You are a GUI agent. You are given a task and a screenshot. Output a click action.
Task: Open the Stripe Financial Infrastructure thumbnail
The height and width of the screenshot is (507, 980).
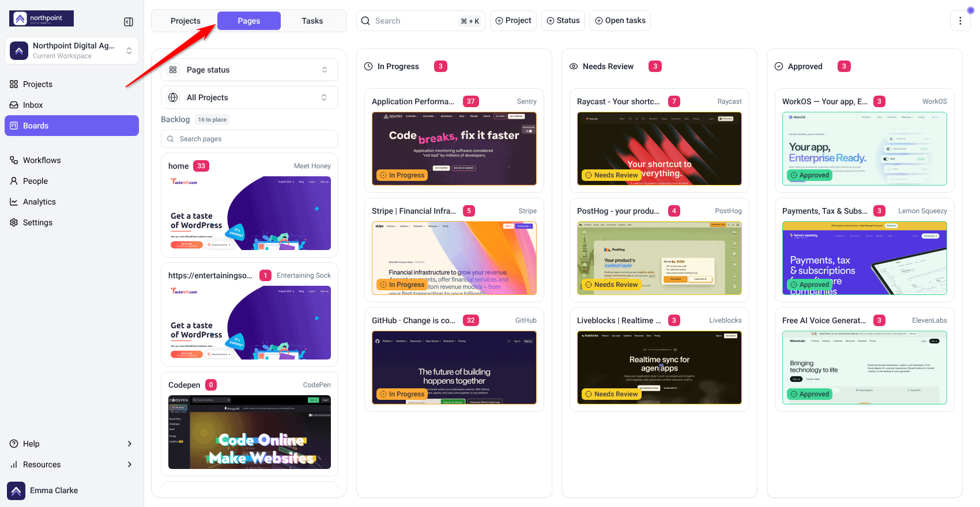[x=454, y=258]
